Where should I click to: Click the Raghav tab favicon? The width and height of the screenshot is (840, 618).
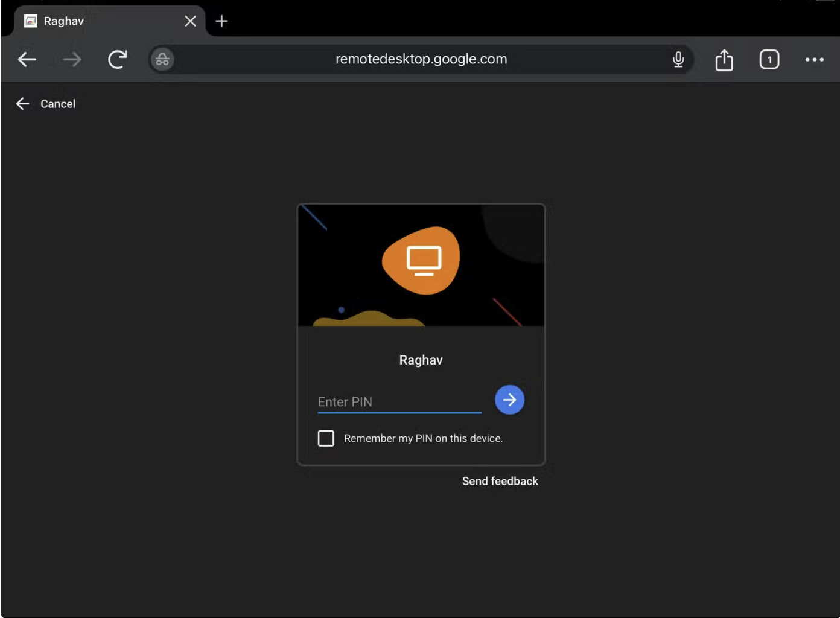pyautogui.click(x=31, y=21)
